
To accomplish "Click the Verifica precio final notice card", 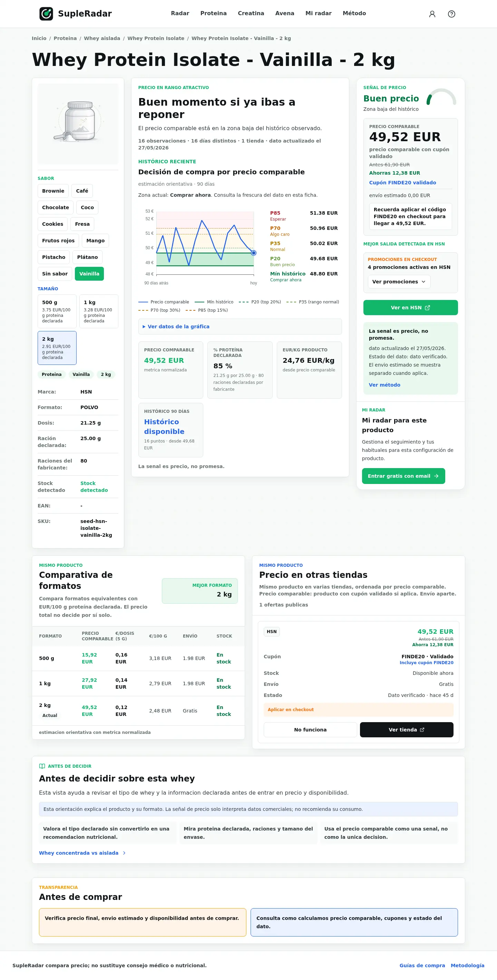I will [x=143, y=922].
